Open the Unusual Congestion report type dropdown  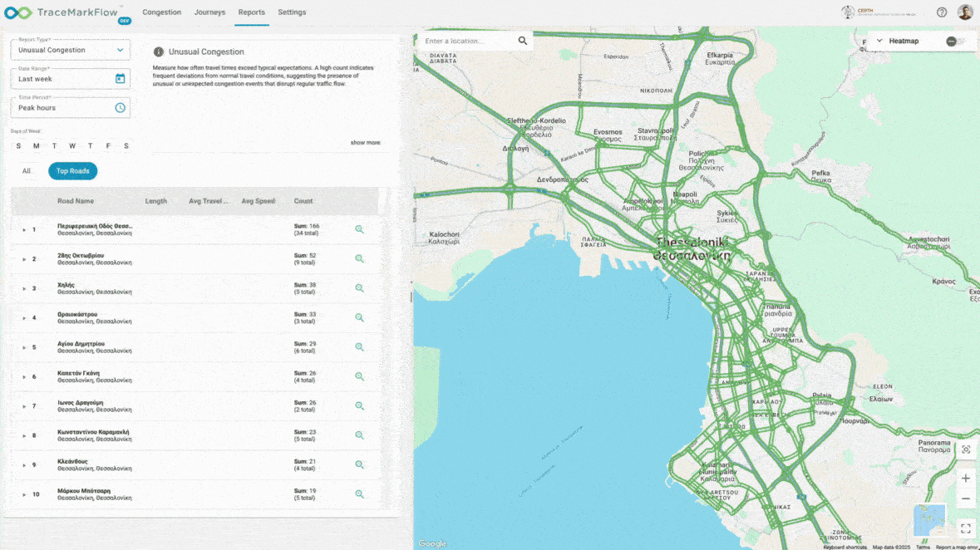click(x=70, y=50)
